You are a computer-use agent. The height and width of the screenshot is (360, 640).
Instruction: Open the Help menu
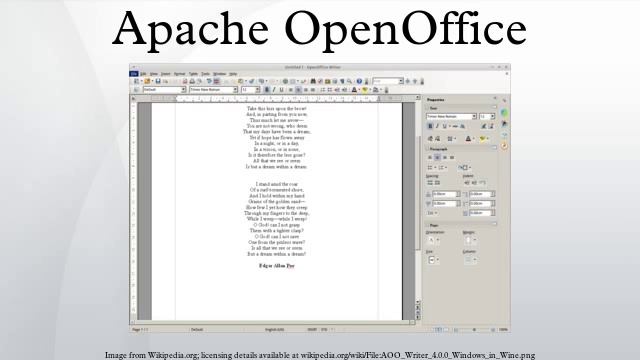pyautogui.click(x=233, y=74)
